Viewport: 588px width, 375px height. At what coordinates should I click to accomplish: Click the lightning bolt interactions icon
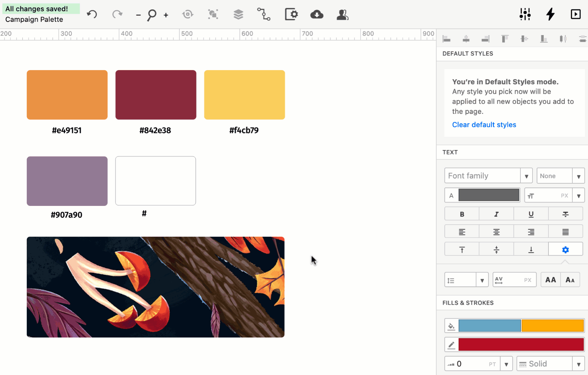click(550, 15)
